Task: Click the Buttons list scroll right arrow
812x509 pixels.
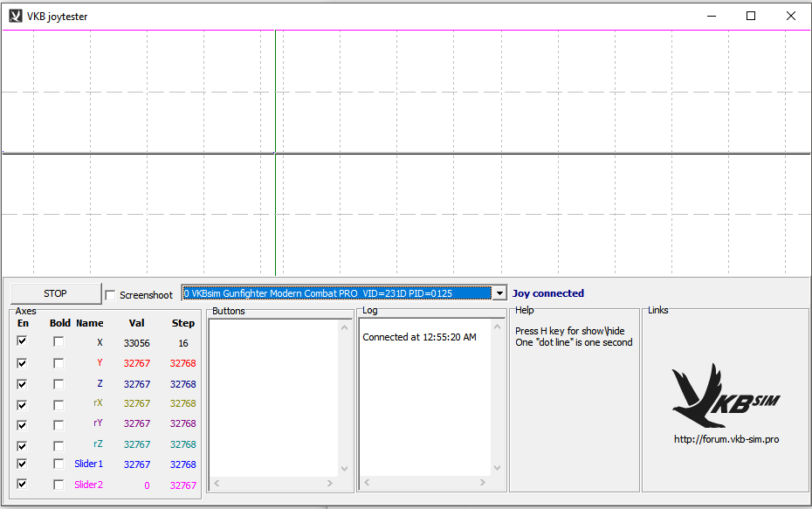Action: [330, 483]
